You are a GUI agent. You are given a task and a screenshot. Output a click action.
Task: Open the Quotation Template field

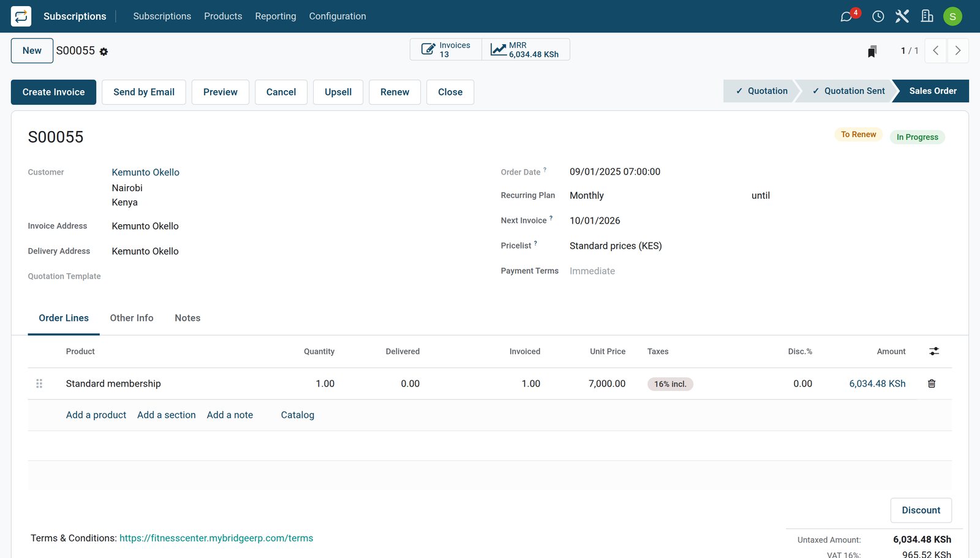click(294, 276)
